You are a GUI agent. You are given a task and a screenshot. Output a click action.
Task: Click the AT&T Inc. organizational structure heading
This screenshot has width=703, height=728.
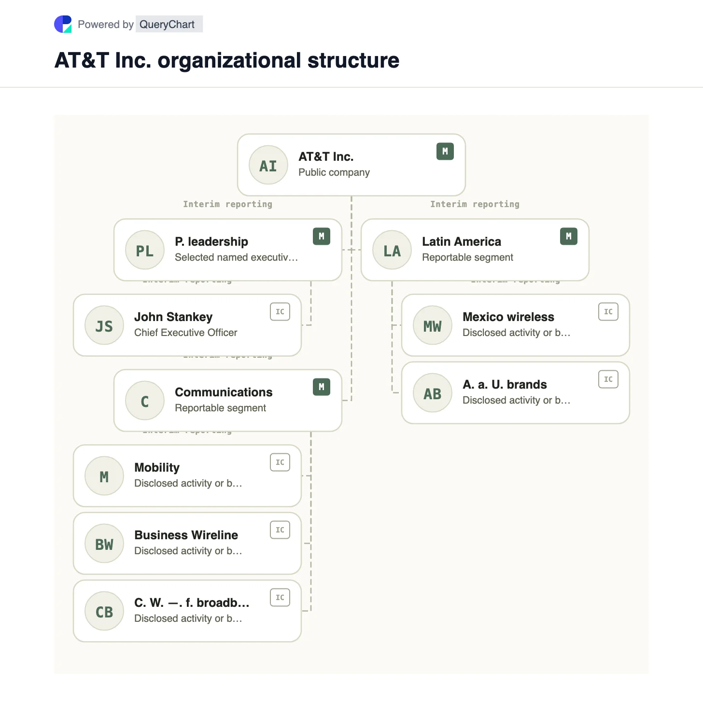pyautogui.click(x=227, y=60)
